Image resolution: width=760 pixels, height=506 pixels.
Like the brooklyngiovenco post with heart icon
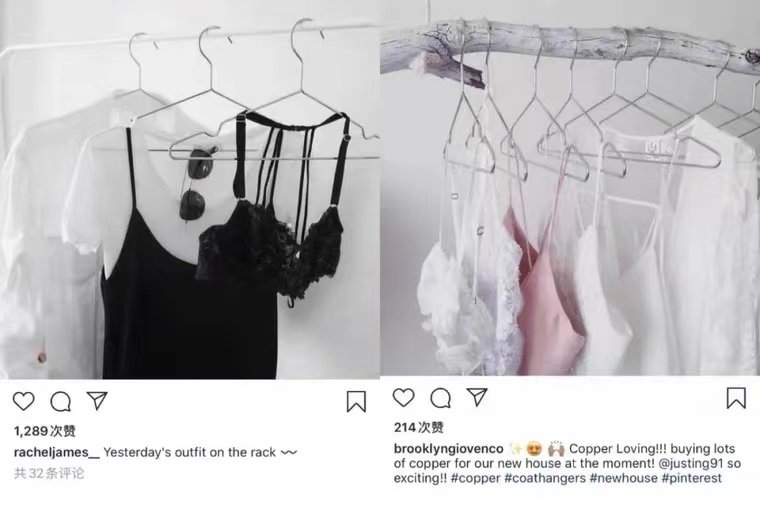(403, 397)
